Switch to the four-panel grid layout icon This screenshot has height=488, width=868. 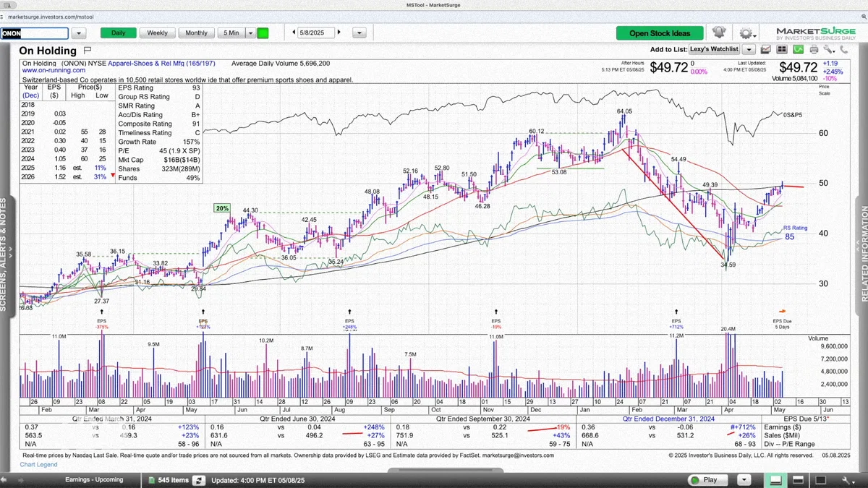[x=783, y=49]
